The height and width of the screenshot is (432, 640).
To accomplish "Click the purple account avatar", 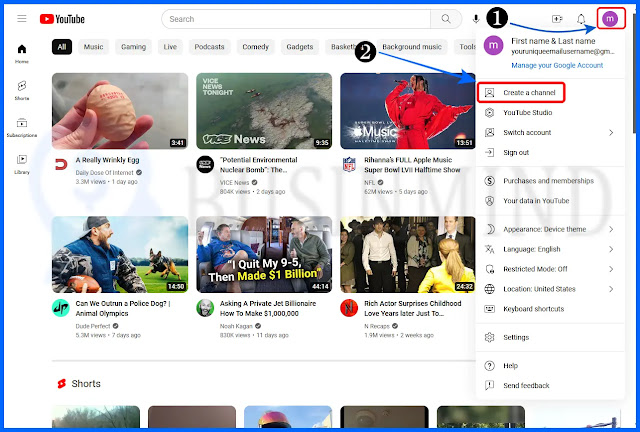I will pyautogui.click(x=610, y=19).
